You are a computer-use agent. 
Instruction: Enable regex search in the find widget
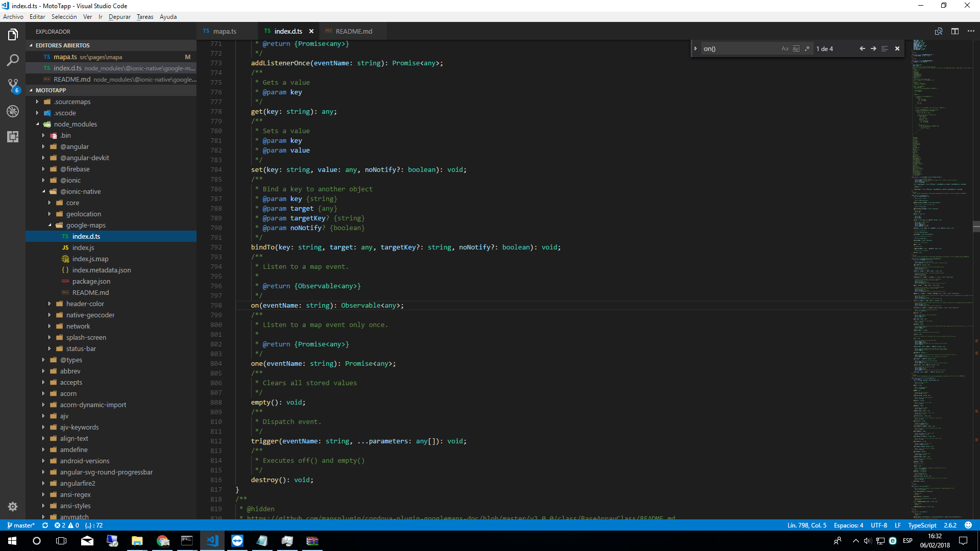tap(807, 48)
